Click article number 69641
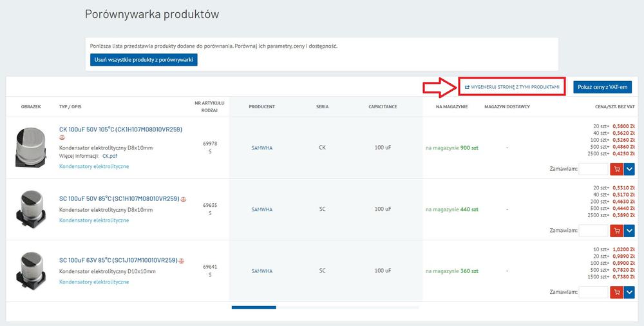Screen dimensions: 644x326 pyautogui.click(x=210, y=267)
